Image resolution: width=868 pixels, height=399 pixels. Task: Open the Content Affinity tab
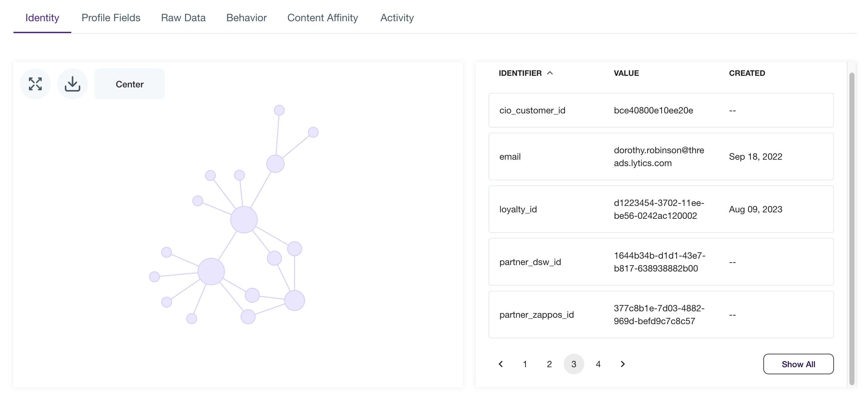323,18
